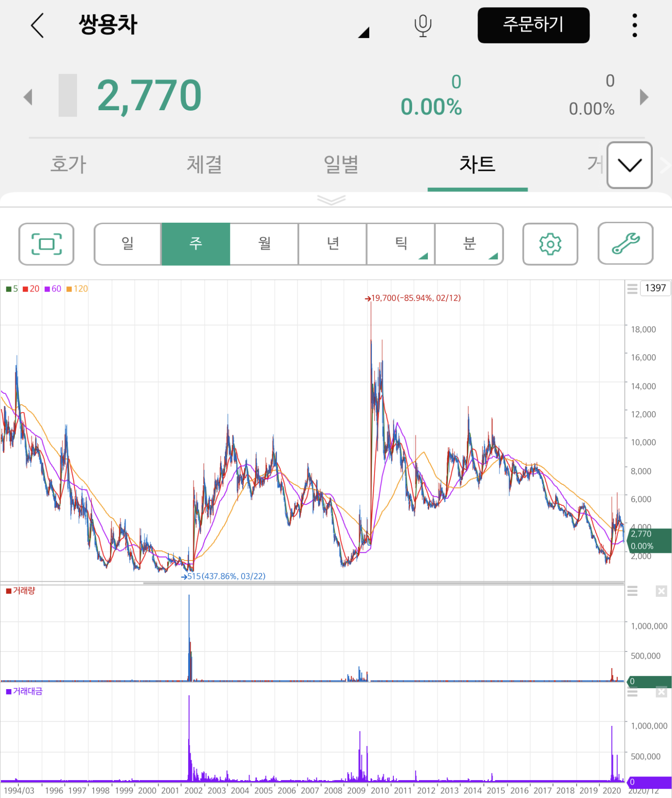The image size is (672, 798).
Task: Tap the high marker 19,700(-85.94%, 02/12)
Action: [413, 298]
